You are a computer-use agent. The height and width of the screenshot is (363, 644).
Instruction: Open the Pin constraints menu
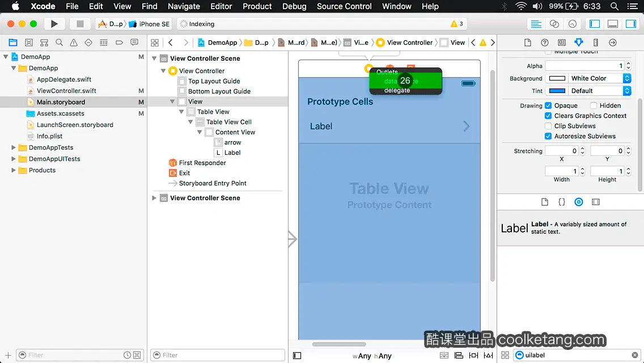[473, 355]
